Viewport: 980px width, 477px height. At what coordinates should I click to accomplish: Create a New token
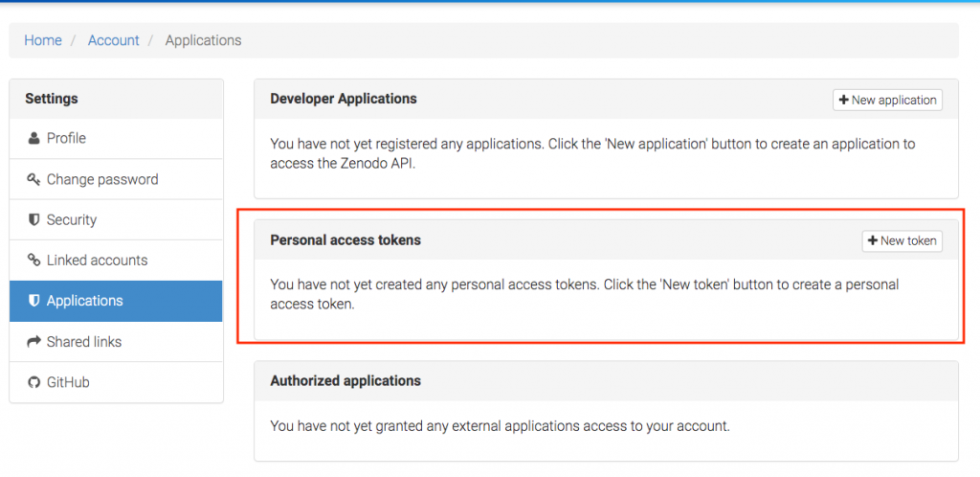pos(902,240)
